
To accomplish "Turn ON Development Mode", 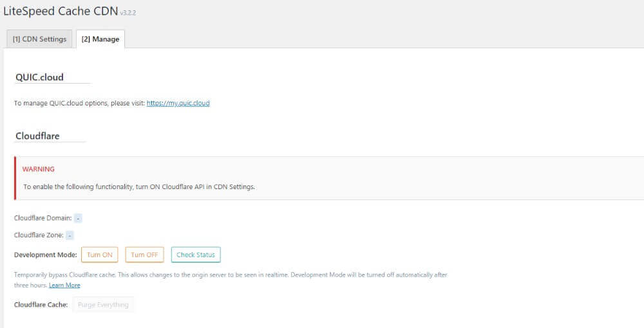I will point(99,255).
